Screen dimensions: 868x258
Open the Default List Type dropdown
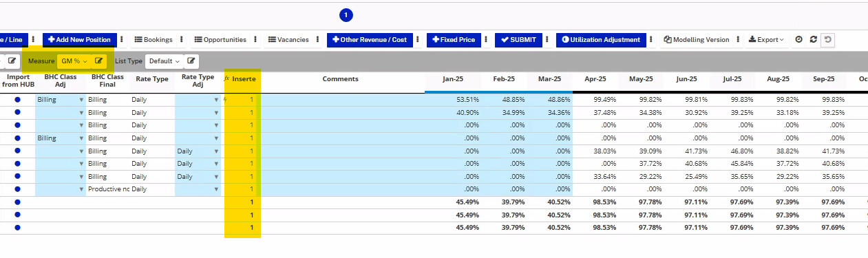coord(165,61)
